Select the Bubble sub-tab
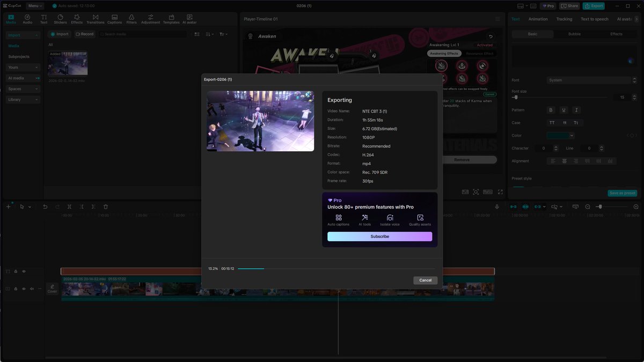Viewport: 644px width, 362px height. pyautogui.click(x=574, y=34)
